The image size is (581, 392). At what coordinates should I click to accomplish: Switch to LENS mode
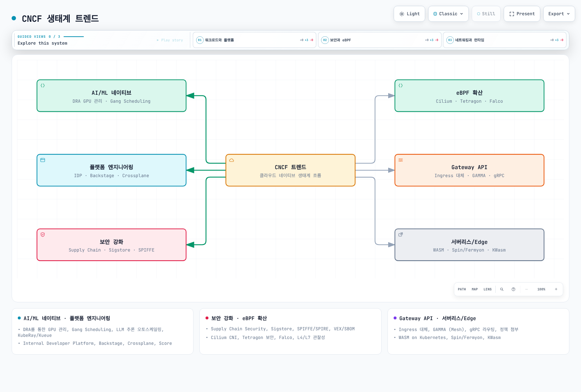[488, 289]
